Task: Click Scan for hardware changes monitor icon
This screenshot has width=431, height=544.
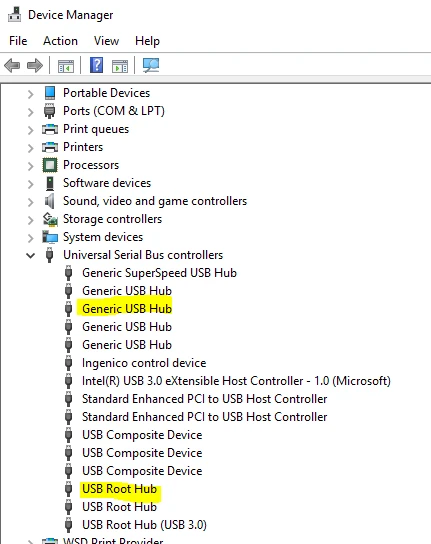Action: tap(151, 65)
